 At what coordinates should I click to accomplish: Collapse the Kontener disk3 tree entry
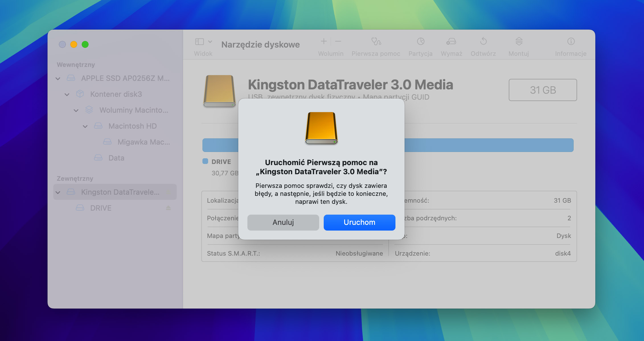pyautogui.click(x=67, y=95)
